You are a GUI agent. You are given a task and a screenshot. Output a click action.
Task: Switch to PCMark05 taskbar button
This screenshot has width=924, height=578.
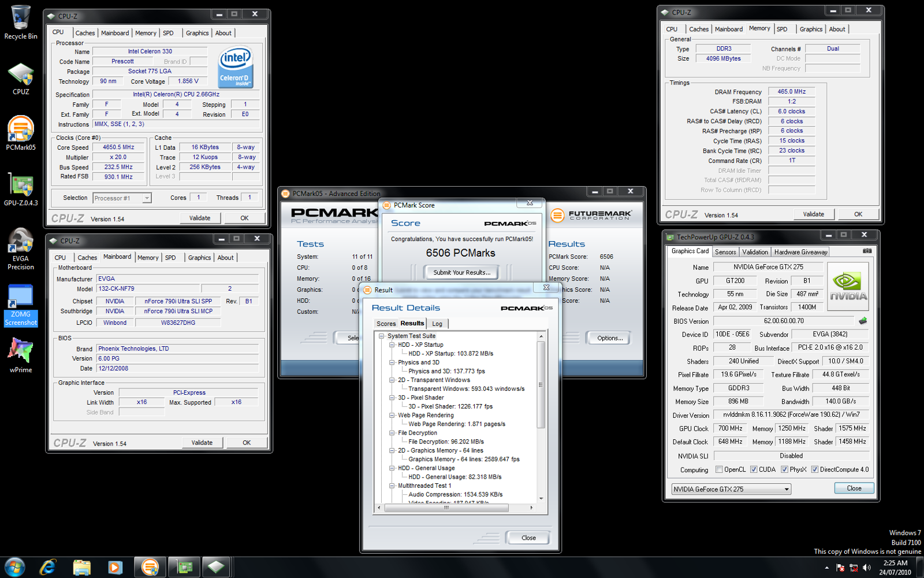[150, 567]
